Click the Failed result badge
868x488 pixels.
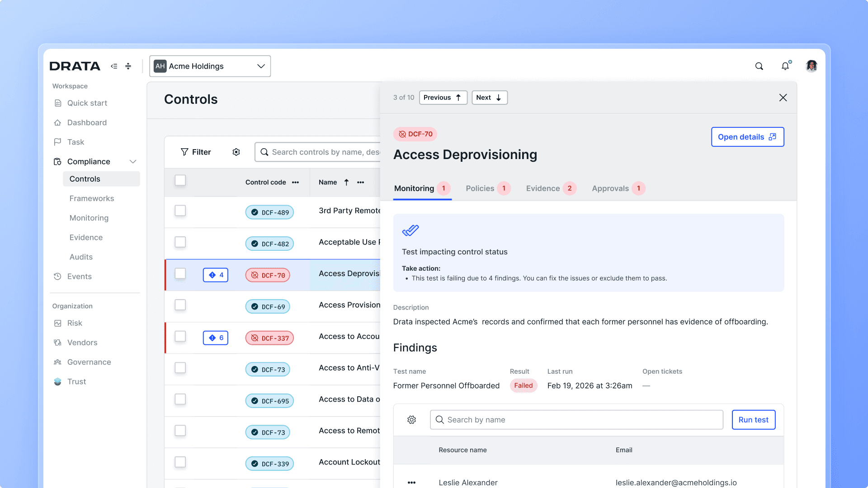(x=524, y=385)
